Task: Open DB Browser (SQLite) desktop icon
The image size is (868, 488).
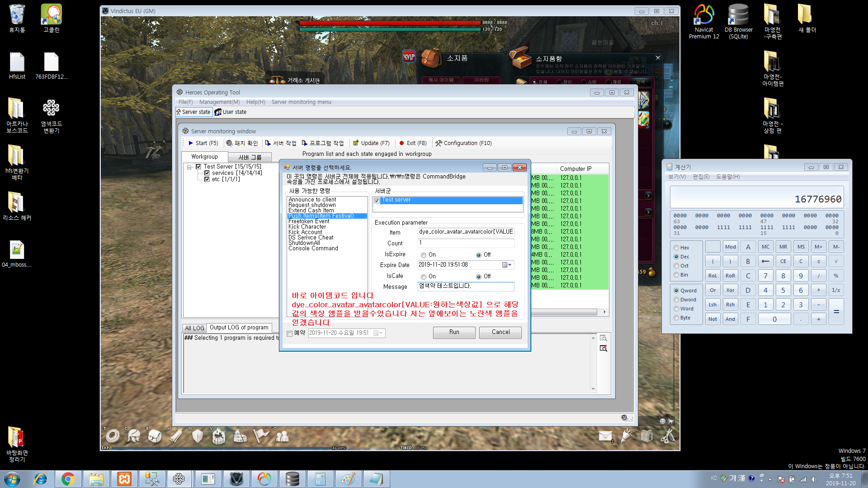Action: coord(738,21)
